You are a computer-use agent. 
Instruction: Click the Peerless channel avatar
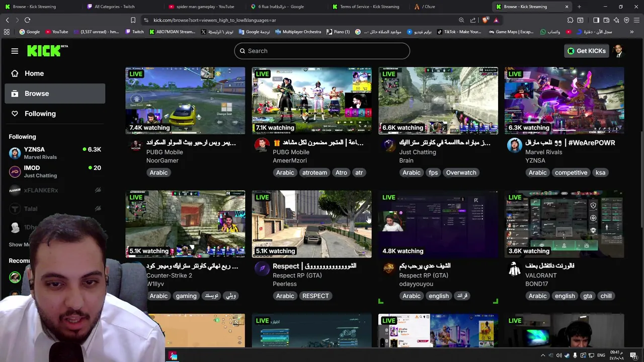coord(262,269)
